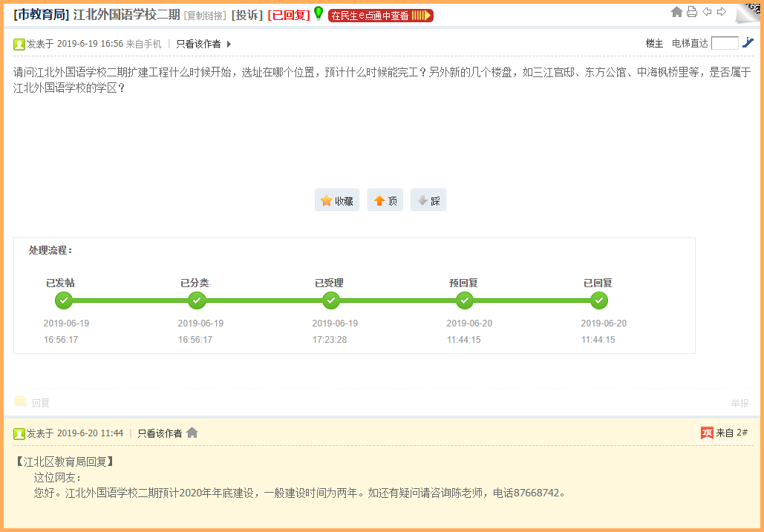Click the 发表于 2019-6-20 11:44 text
The width and height of the screenshot is (764, 532).
point(75,433)
